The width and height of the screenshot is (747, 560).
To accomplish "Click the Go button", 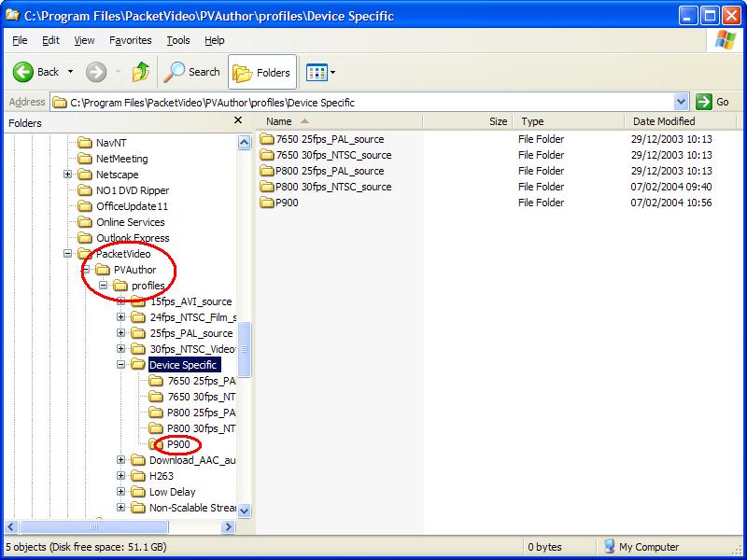I will pos(712,102).
